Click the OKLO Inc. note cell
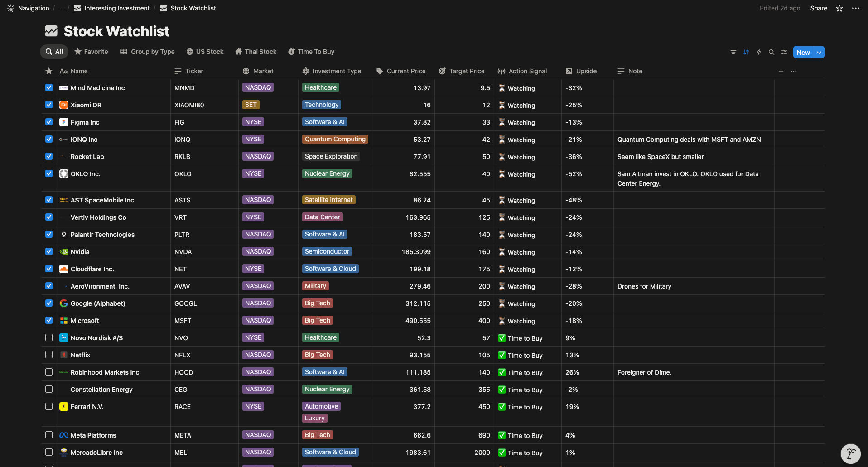Screen dimensions: 868x467 pyautogui.click(x=694, y=178)
